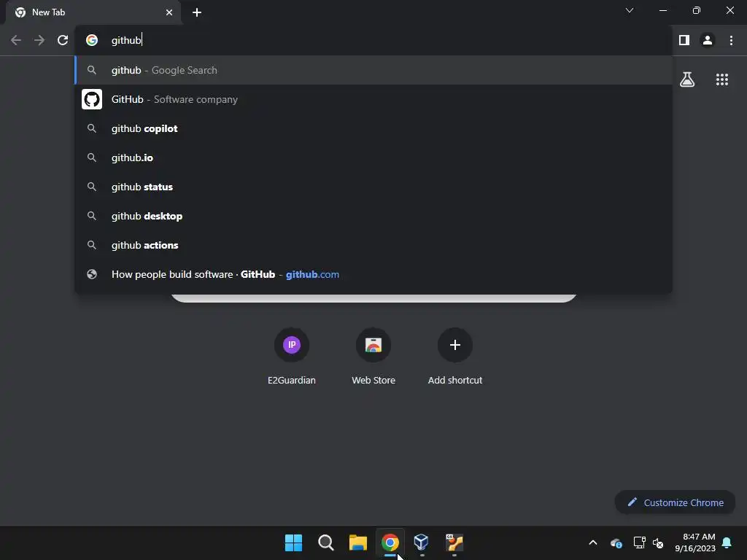Close the New Tab tab

coord(169,12)
